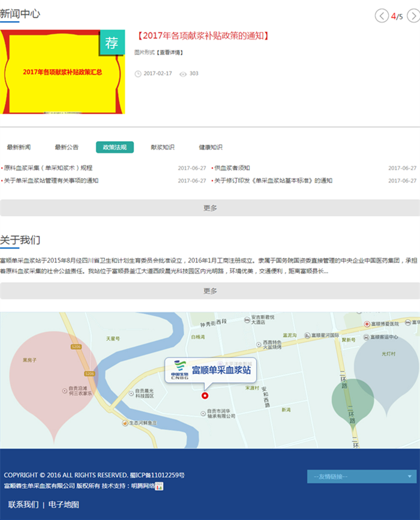The height and width of the screenshot is (520, 420).
Task: Select the 最新公告 tab
Action: click(67, 147)
